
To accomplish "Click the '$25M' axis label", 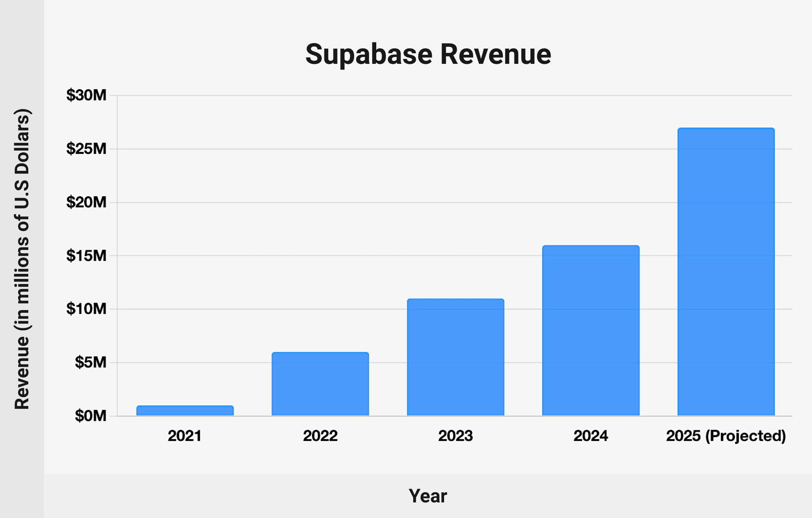I will pos(86,149).
